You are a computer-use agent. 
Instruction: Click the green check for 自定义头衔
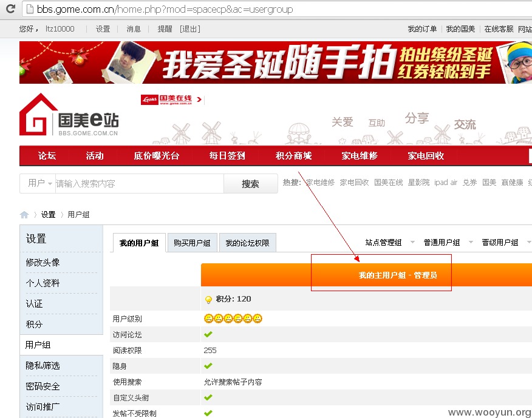tap(208, 397)
